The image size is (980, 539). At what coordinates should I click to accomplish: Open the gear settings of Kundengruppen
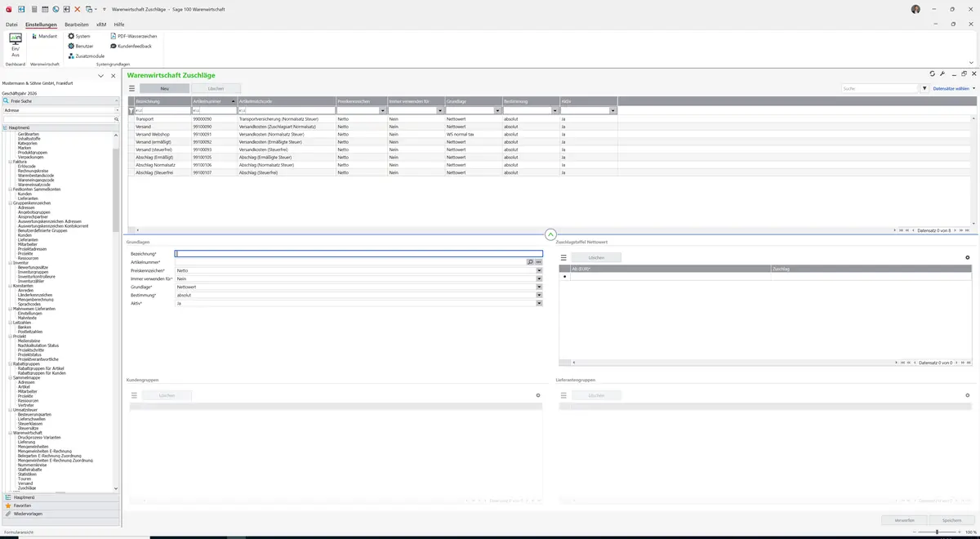[x=538, y=395]
